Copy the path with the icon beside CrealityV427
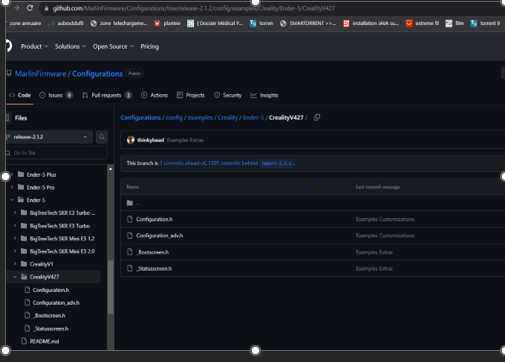The height and width of the screenshot is (362, 505). click(317, 117)
